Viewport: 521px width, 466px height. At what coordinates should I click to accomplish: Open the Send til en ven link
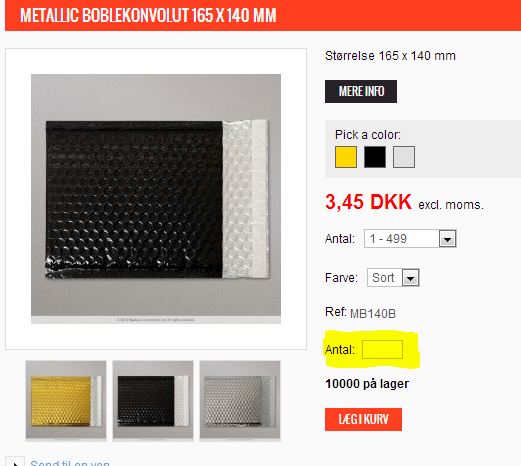tap(70, 463)
